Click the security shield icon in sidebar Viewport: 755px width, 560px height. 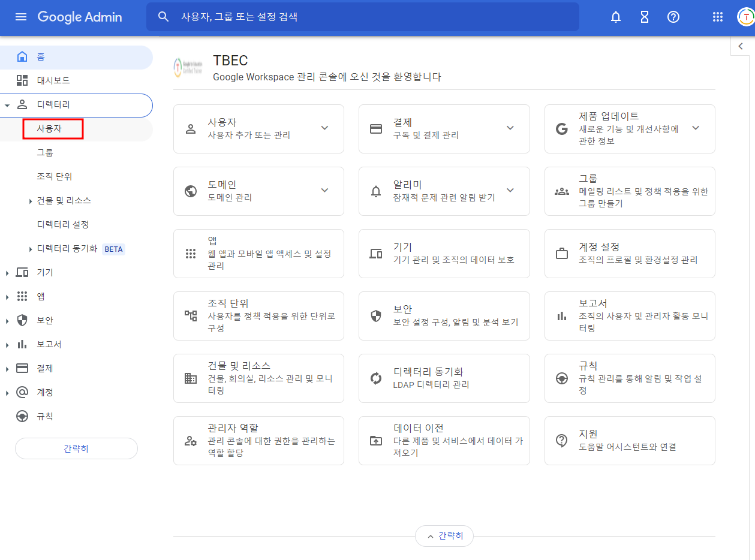tap(22, 320)
